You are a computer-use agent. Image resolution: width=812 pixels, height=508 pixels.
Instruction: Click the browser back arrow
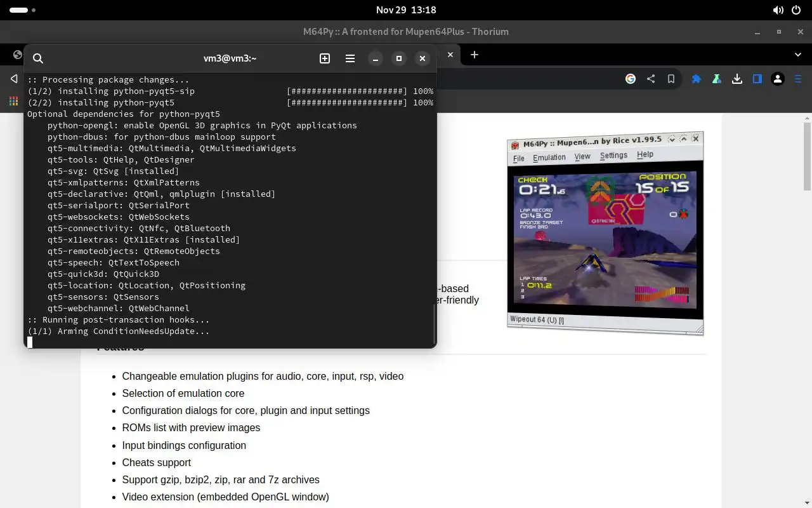click(x=14, y=79)
